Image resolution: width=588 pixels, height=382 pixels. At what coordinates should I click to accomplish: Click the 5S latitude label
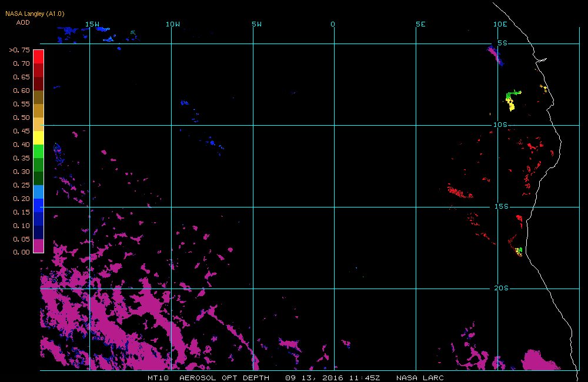(503, 43)
